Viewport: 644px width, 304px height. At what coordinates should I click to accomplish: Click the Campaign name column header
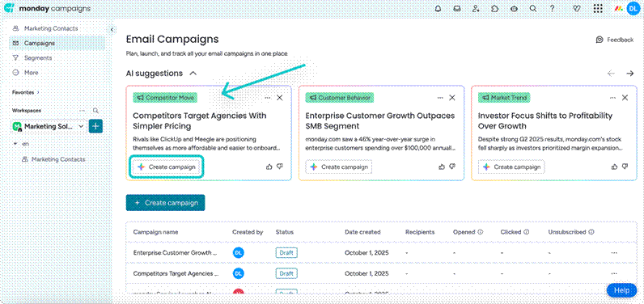pyautogui.click(x=155, y=232)
